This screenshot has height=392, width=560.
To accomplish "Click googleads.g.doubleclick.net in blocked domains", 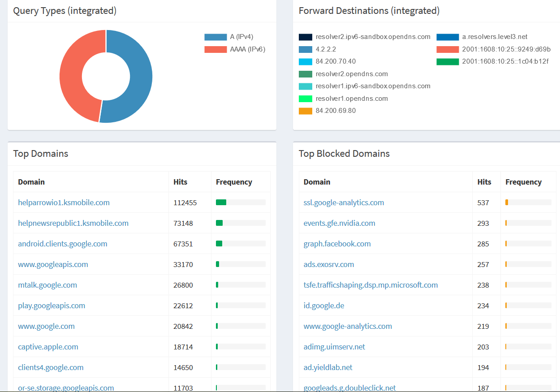I will pyautogui.click(x=350, y=388).
